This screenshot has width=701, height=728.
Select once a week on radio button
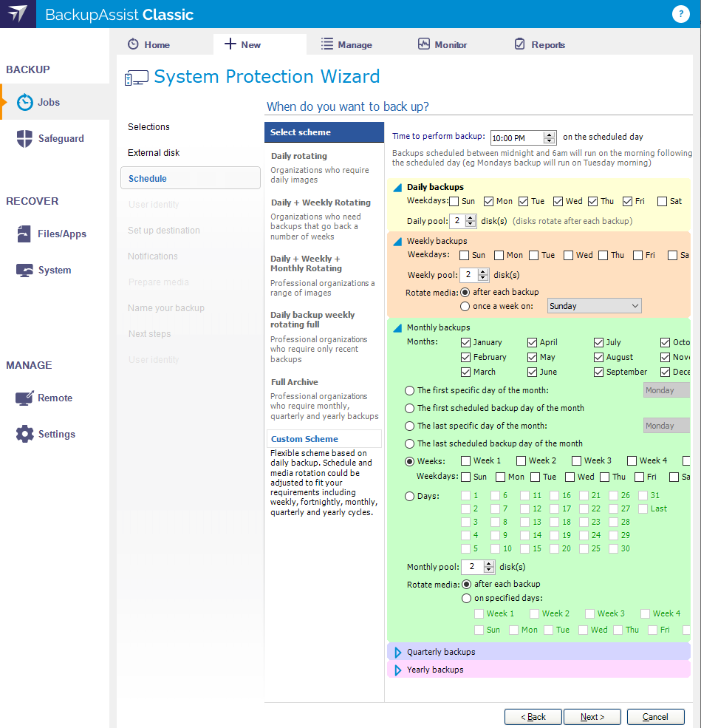465,306
